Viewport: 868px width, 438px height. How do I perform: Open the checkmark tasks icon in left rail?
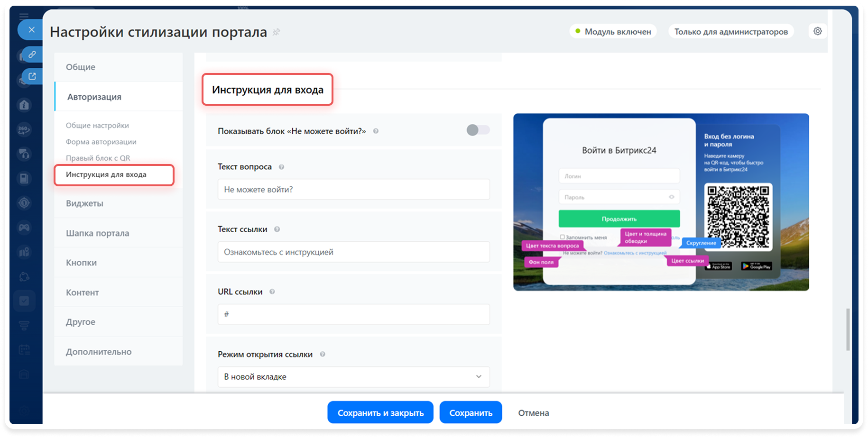click(x=24, y=301)
